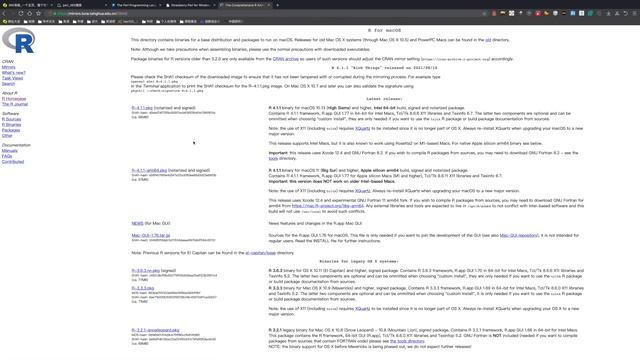The height and width of the screenshot is (360, 640).
Task: Open the What's new? sidebar link
Action: click(x=13, y=73)
